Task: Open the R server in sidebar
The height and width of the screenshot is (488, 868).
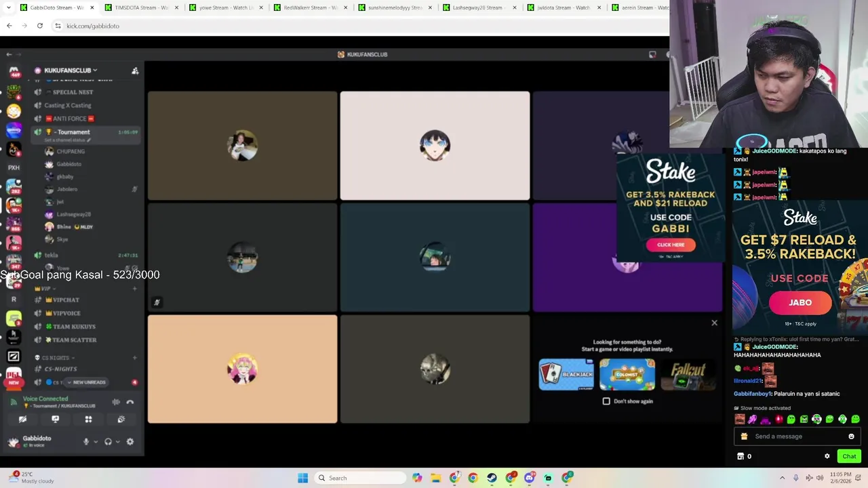Action: pyautogui.click(x=14, y=299)
